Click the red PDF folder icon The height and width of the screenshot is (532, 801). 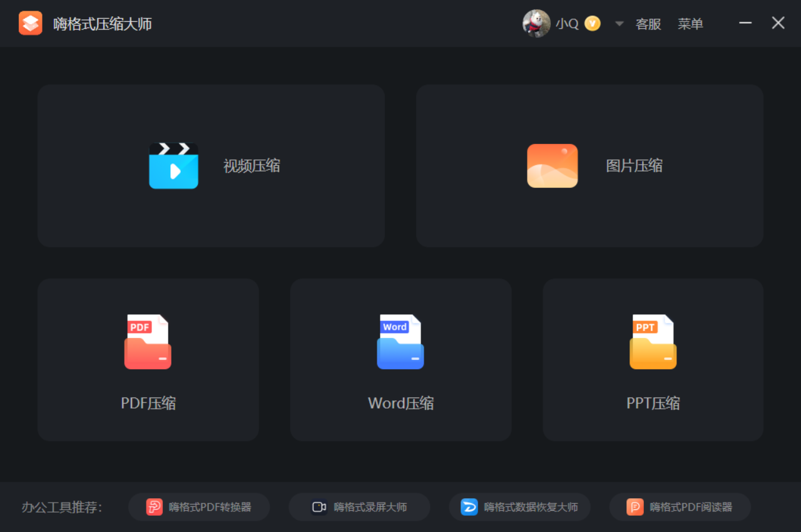click(148, 342)
